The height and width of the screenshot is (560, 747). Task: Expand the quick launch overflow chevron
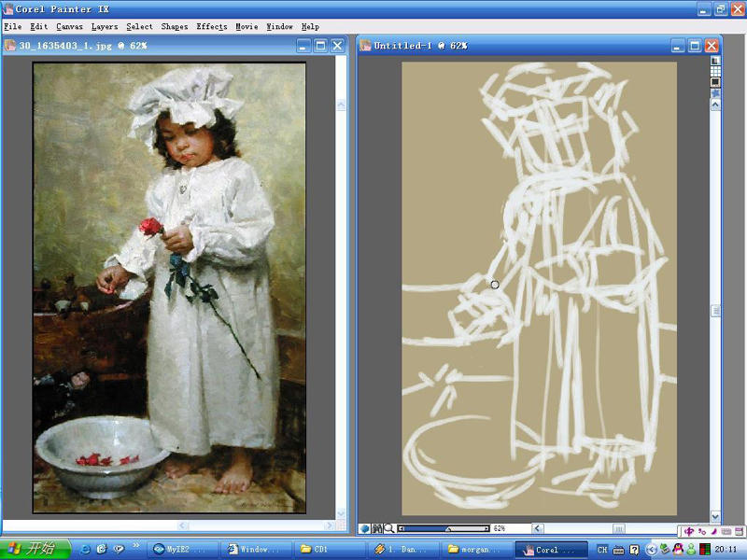click(135, 546)
